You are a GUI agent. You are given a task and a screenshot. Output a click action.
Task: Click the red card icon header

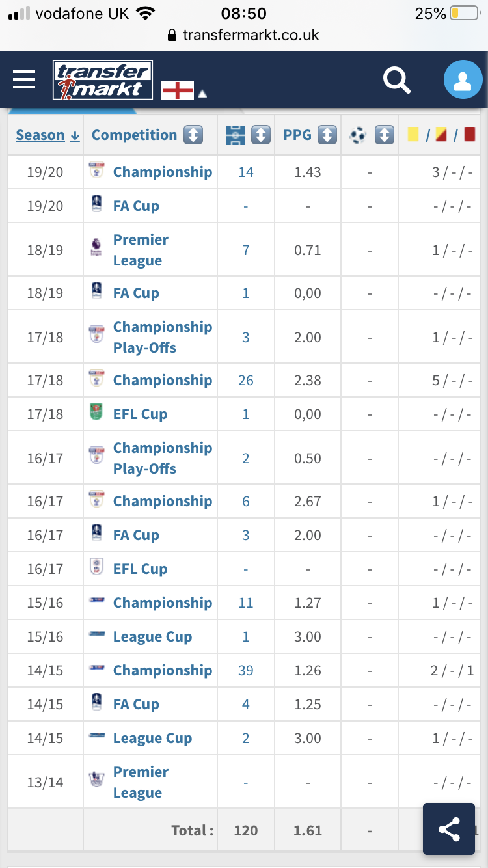coord(470,135)
